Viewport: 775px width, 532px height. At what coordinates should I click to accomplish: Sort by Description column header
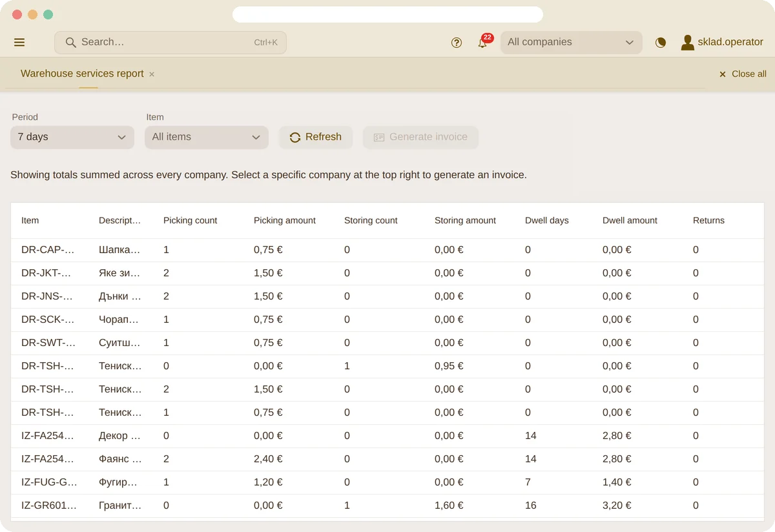pos(119,221)
